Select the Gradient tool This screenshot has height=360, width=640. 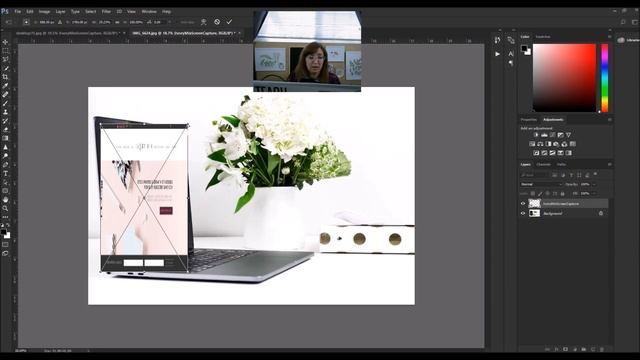point(5,138)
